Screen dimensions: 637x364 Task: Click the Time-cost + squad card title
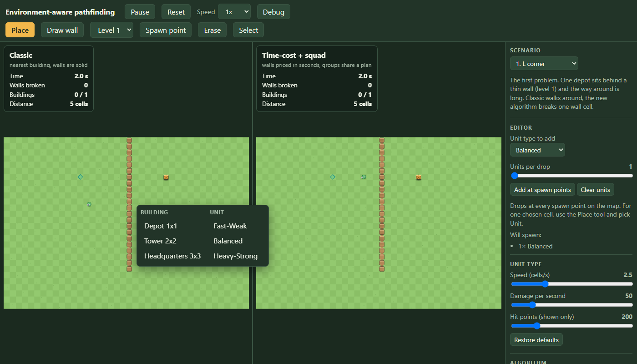pos(294,55)
